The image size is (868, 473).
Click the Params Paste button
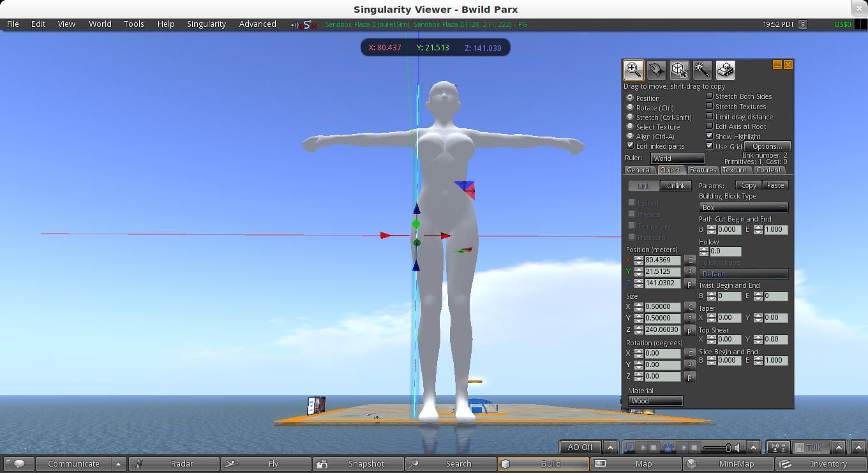pyautogui.click(x=775, y=185)
